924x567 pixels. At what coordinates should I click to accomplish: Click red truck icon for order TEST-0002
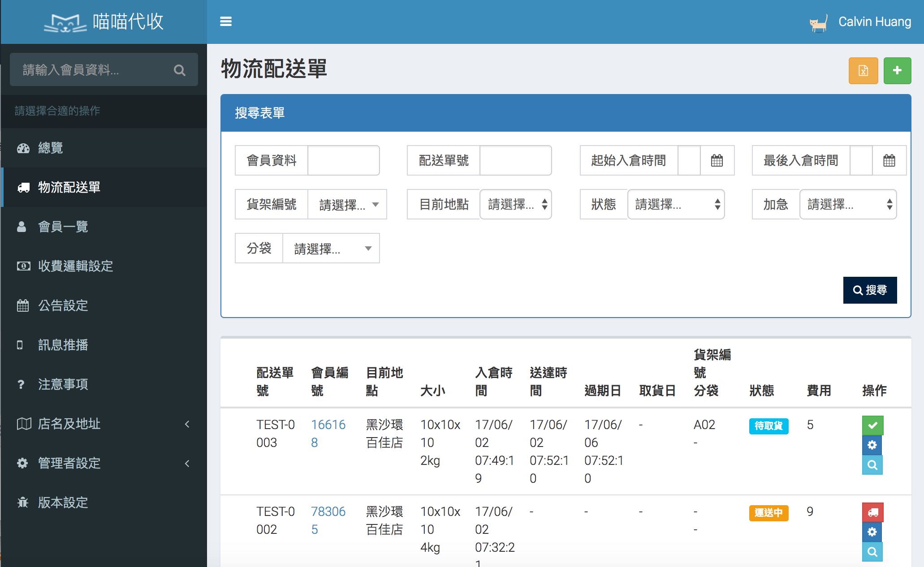[872, 512]
